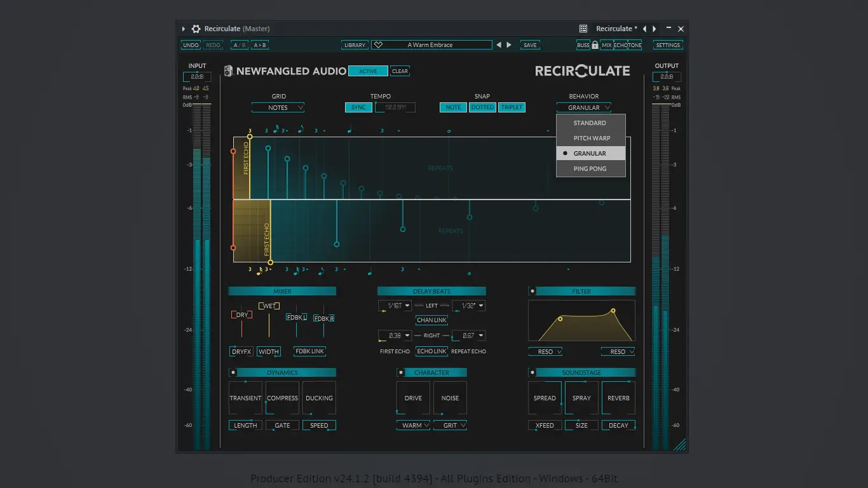Open plugin options gear icon in title bar

pos(196,29)
